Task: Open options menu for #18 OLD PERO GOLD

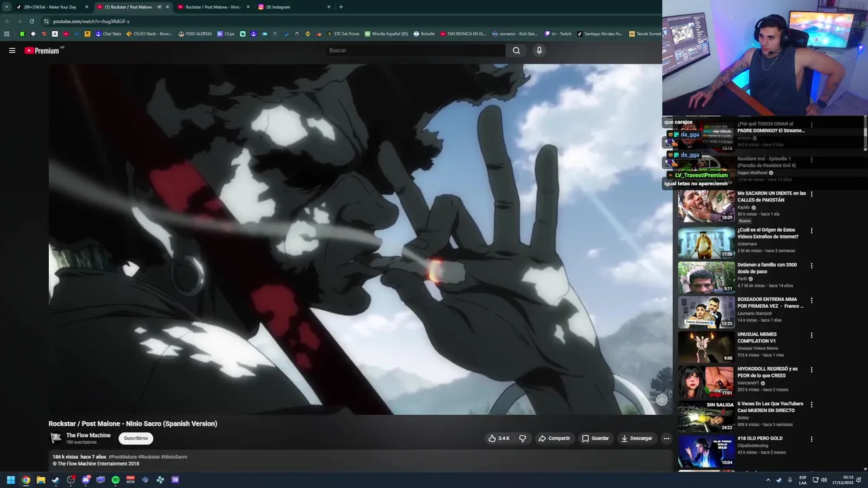Action: [811, 439]
